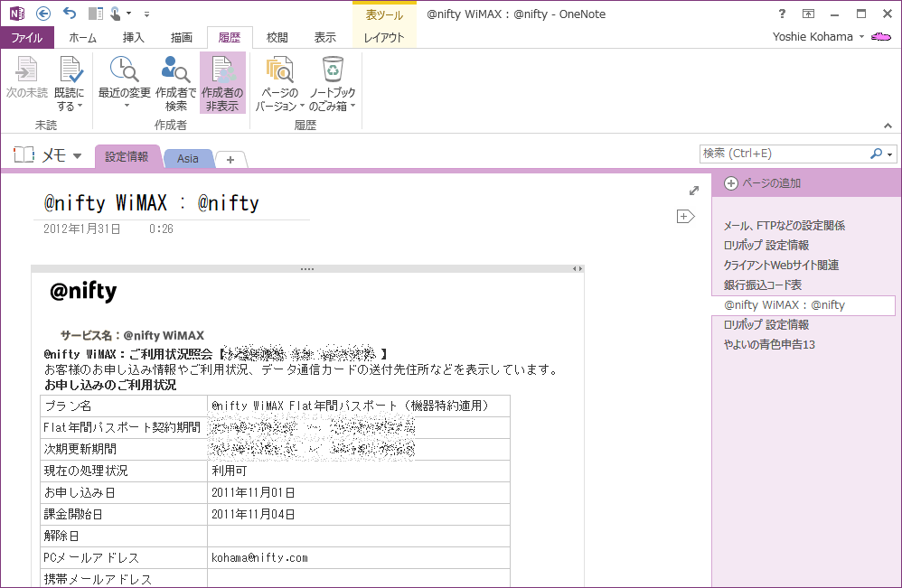The height and width of the screenshot is (588, 902).
Task: Click the page title @nifty WiMAX : @nifty
Action: 151,203
